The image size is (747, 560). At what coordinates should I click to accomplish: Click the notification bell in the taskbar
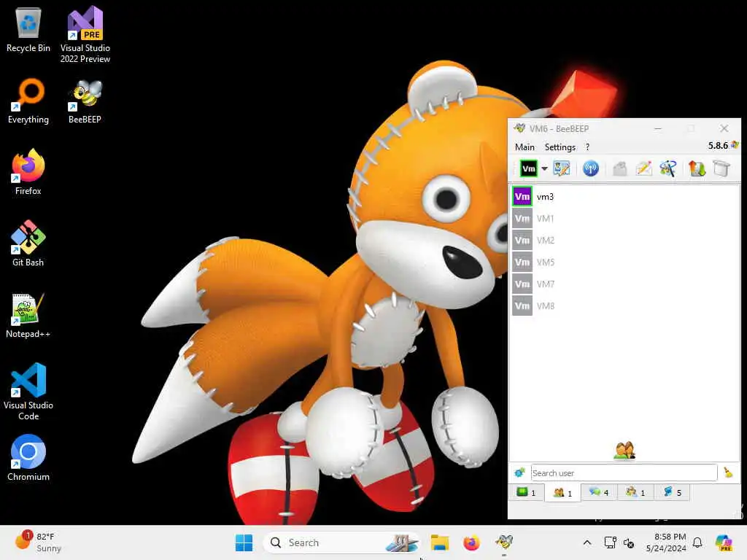[x=697, y=542]
